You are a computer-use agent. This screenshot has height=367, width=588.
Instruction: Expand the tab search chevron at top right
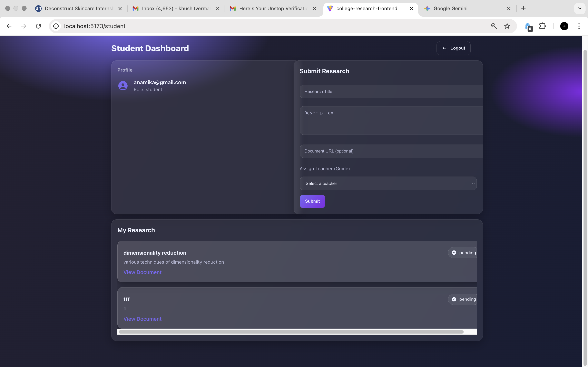coord(579,9)
